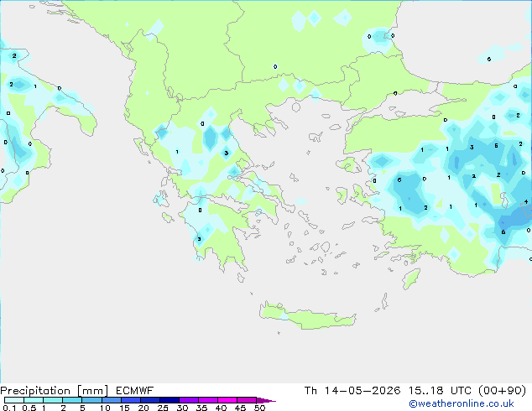532x411 pixels.
Task: Click the '35' legend scale label
Action: tap(201, 408)
